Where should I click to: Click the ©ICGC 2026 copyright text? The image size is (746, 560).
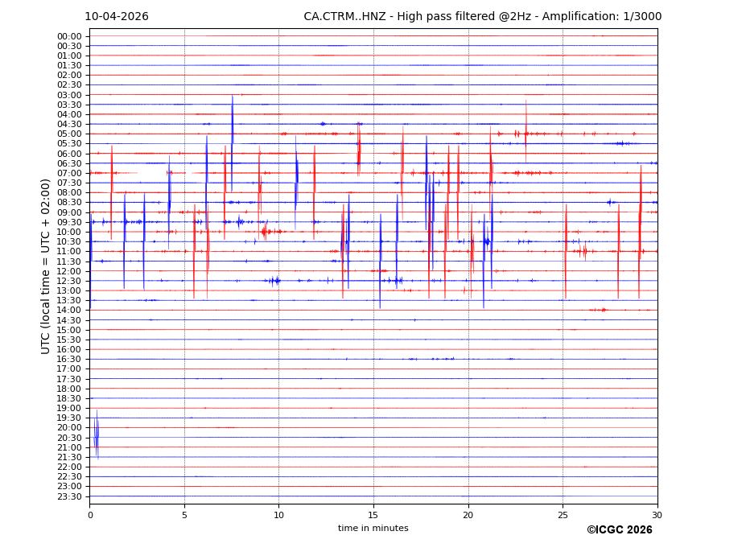[x=619, y=530]
